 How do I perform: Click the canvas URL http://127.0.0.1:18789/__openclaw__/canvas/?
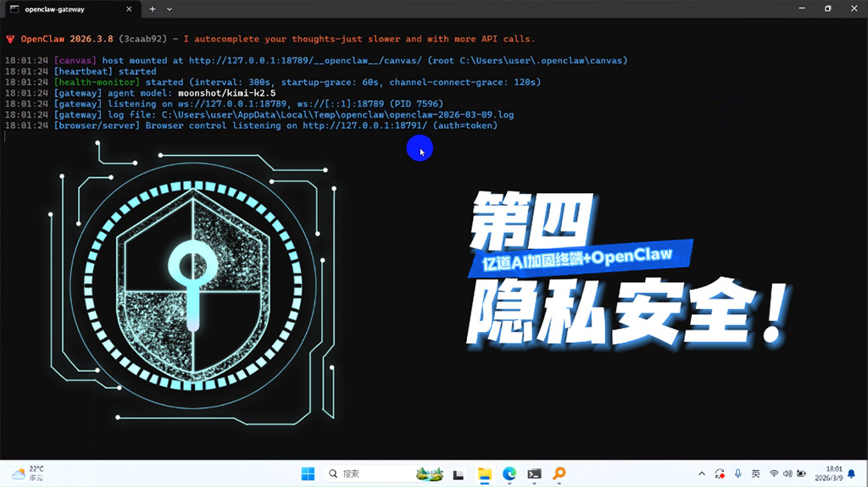[x=305, y=60]
